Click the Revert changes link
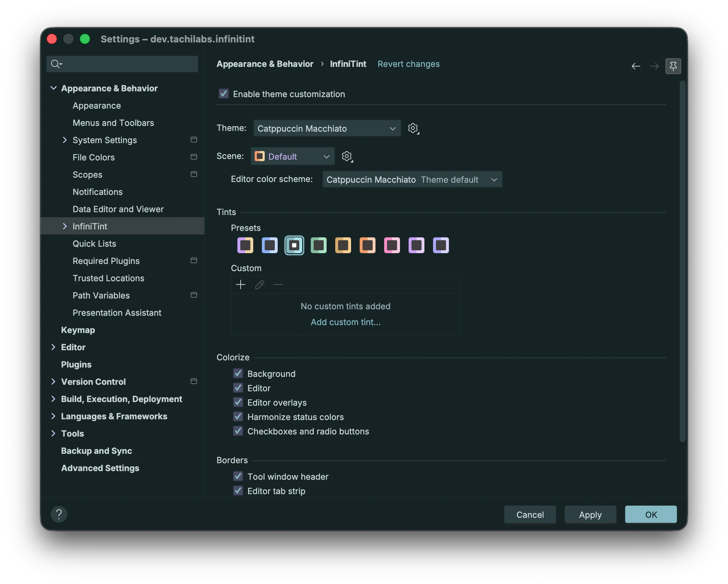 pos(408,64)
